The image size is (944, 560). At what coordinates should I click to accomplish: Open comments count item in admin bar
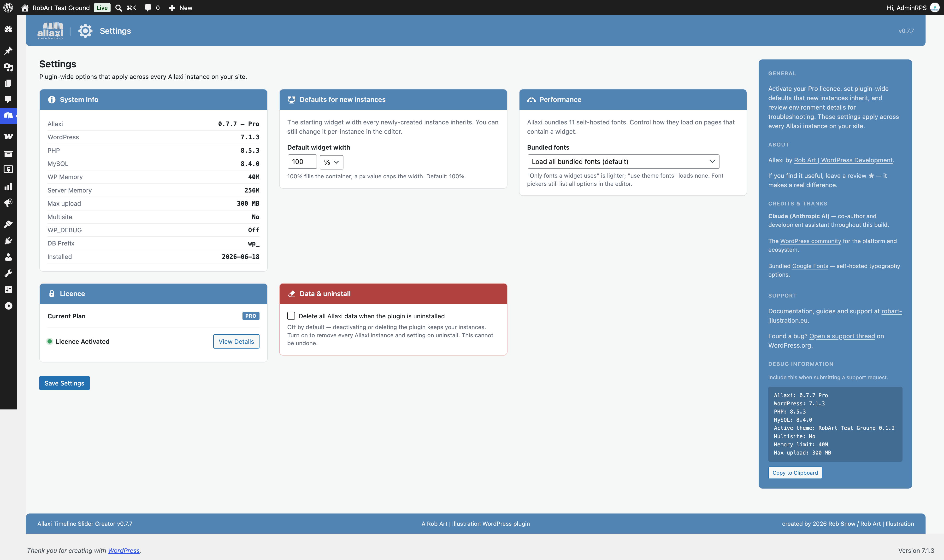click(152, 7)
